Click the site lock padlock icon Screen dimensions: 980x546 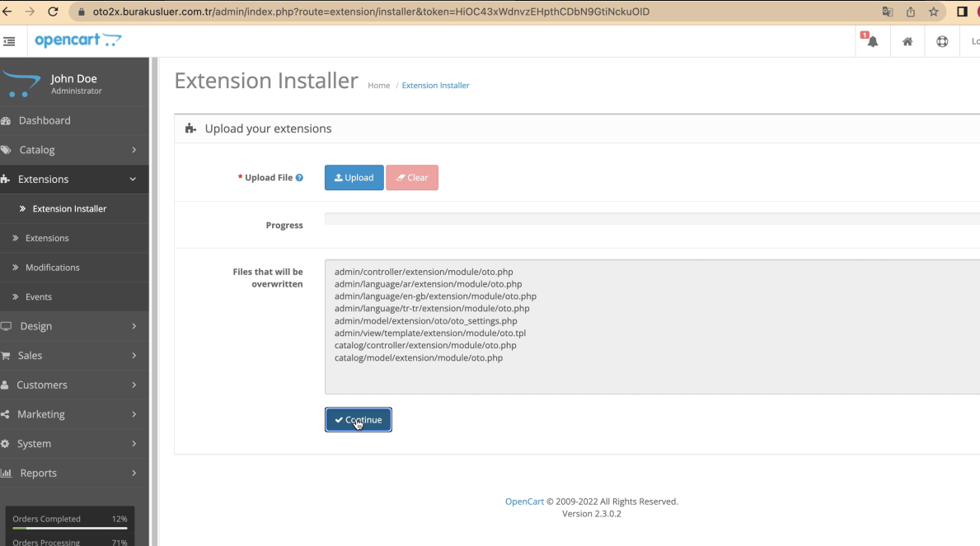(82, 12)
